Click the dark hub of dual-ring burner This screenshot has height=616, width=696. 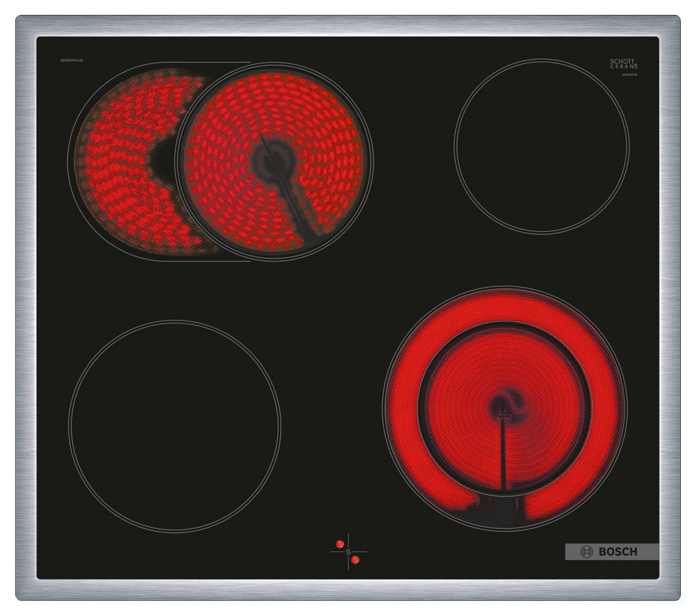click(503, 406)
